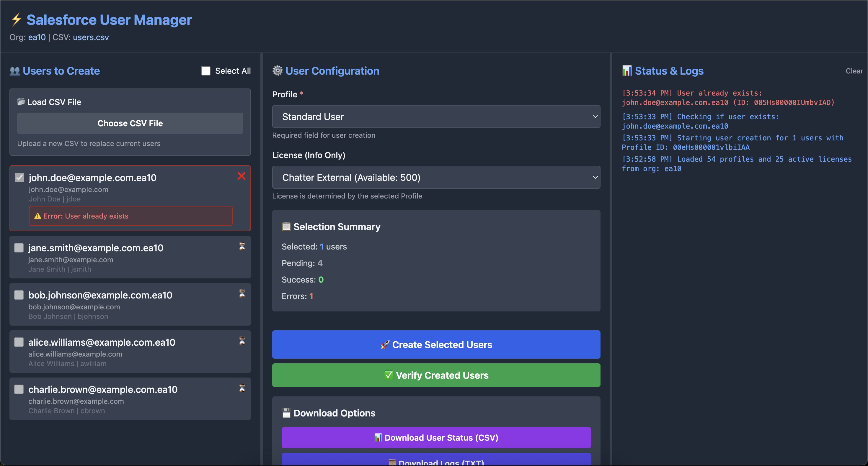Click Verify Created Users button

[x=436, y=375]
